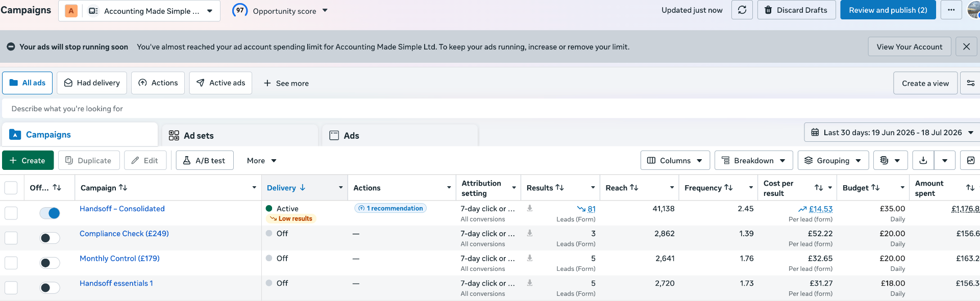980x301 pixels.
Task: Click the 1 recommendation badge
Action: click(390, 208)
